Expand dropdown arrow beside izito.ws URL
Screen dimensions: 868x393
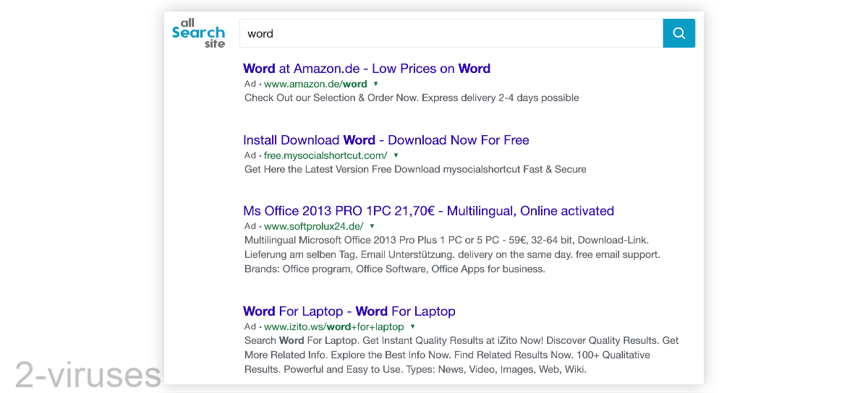pyautogui.click(x=413, y=327)
